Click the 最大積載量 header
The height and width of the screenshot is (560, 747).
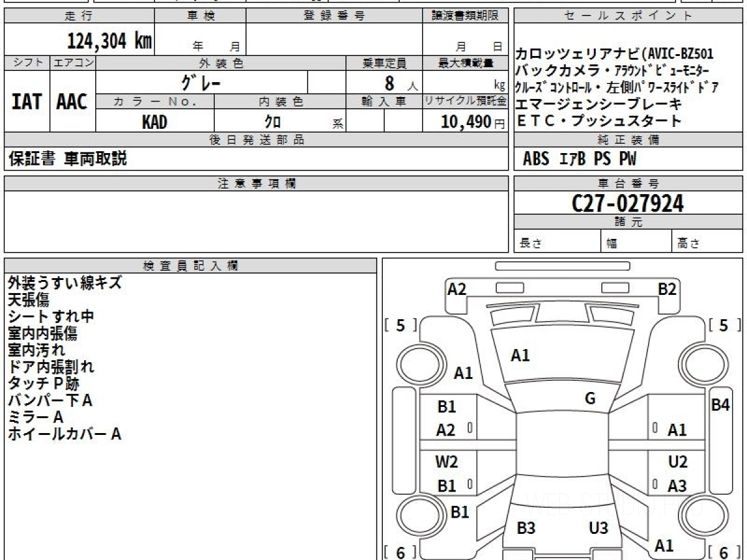coord(465,63)
